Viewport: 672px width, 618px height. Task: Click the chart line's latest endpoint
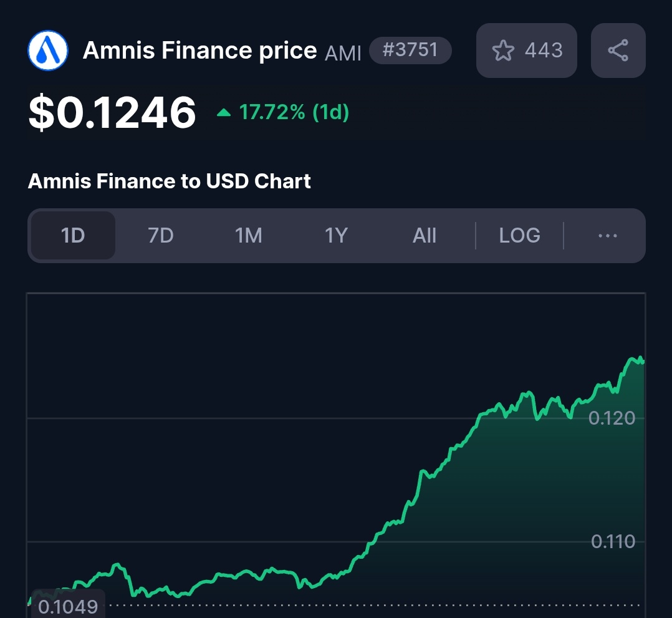[642, 362]
